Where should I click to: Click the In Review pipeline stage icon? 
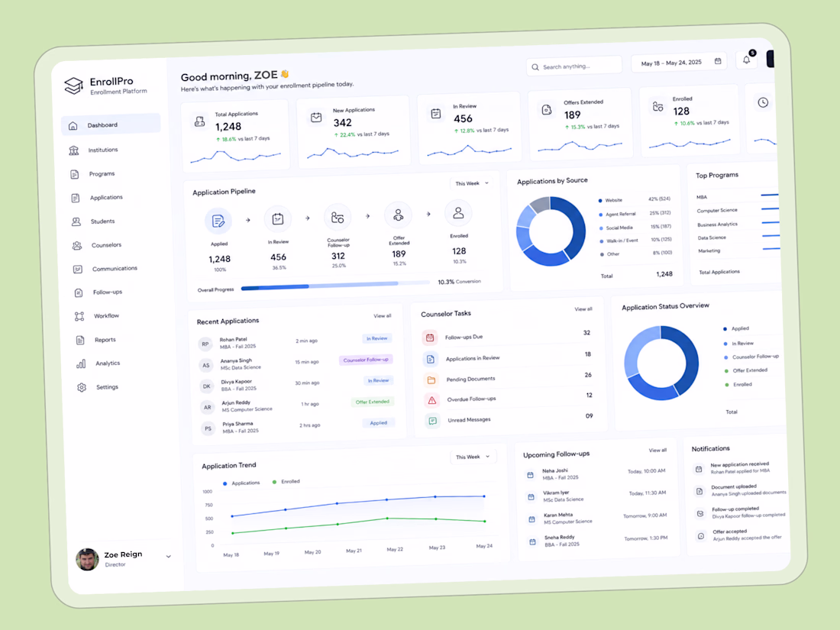click(x=277, y=218)
